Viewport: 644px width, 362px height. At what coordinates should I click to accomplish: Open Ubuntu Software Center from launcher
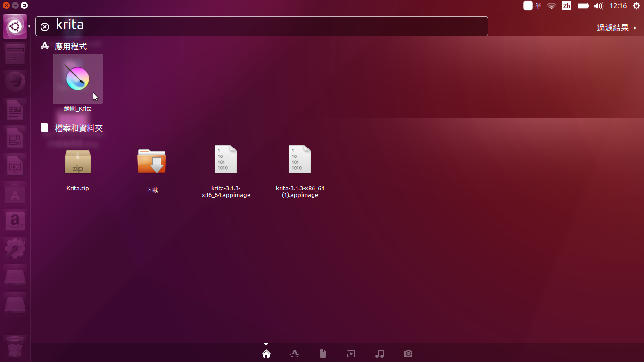[x=15, y=193]
